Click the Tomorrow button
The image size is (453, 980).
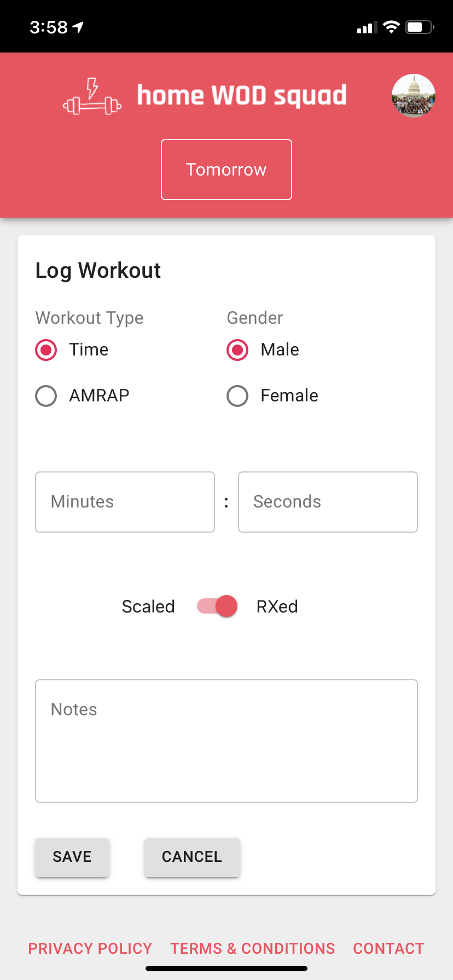[x=226, y=169]
